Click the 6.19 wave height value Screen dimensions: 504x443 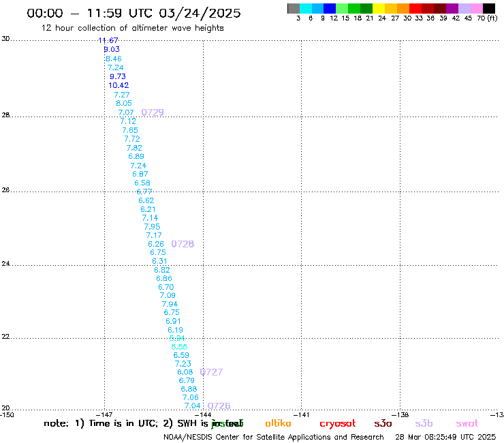pos(175,330)
